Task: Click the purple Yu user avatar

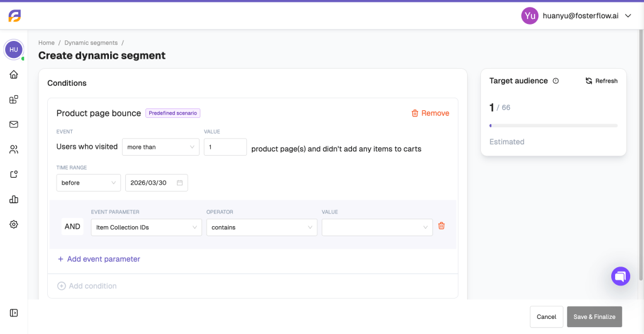Action: [x=530, y=16]
